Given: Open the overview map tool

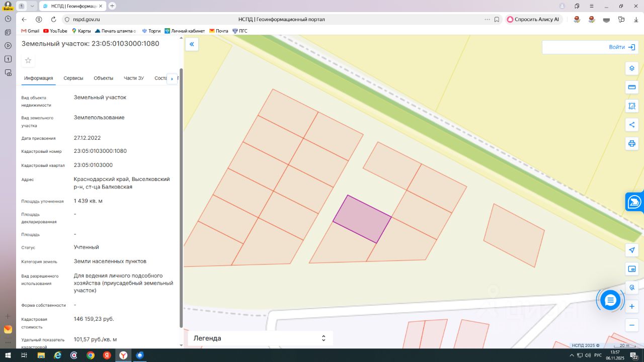Looking at the screenshot, I should [x=632, y=269].
